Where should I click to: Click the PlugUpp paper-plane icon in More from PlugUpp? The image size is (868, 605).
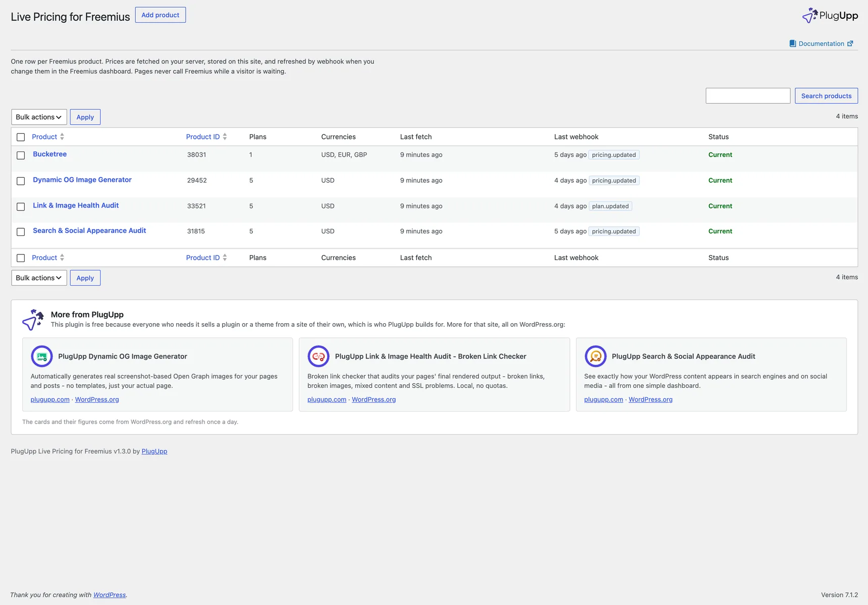[x=33, y=320]
